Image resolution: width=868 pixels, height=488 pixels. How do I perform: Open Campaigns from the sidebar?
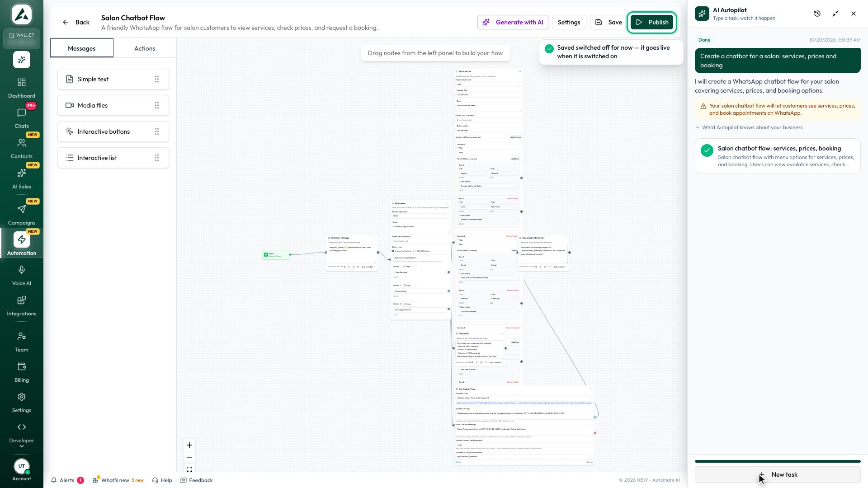22,215
